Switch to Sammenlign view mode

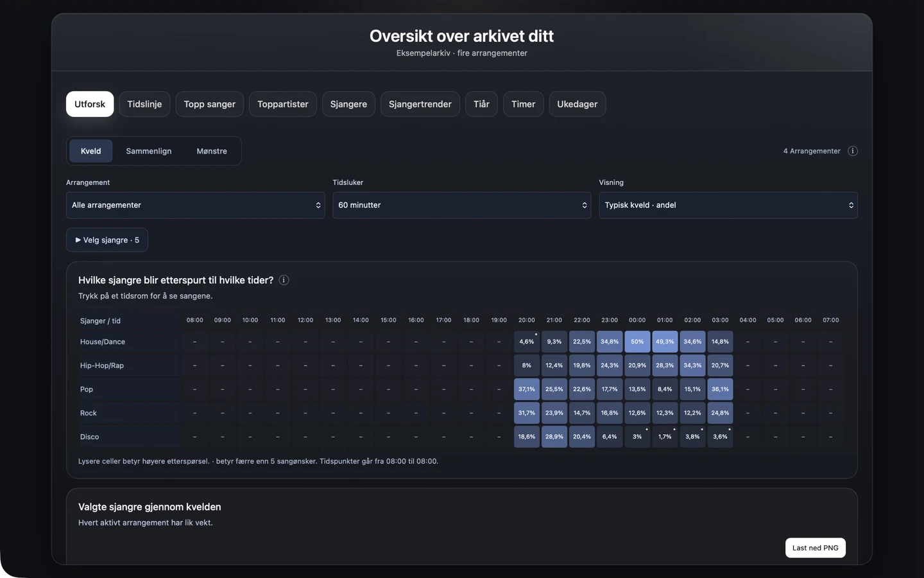click(149, 151)
